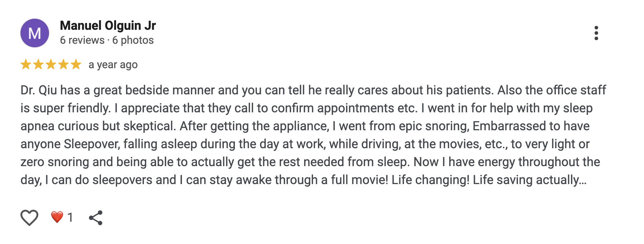Image resolution: width=644 pixels, height=244 pixels.
Task: Click the fifth gold rating star
Action: (x=76, y=65)
